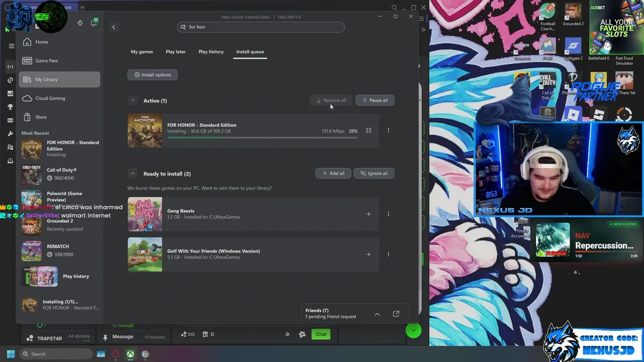This screenshot has width=644, height=362.
Task: Click the FOR HONOR cover thumbnail in queue
Action: (x=145, y=130)
